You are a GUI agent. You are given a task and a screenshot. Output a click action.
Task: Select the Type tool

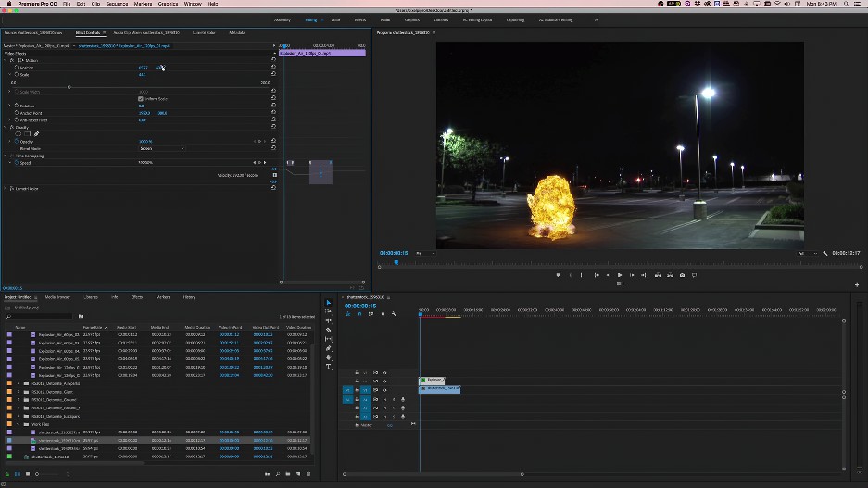328,367
